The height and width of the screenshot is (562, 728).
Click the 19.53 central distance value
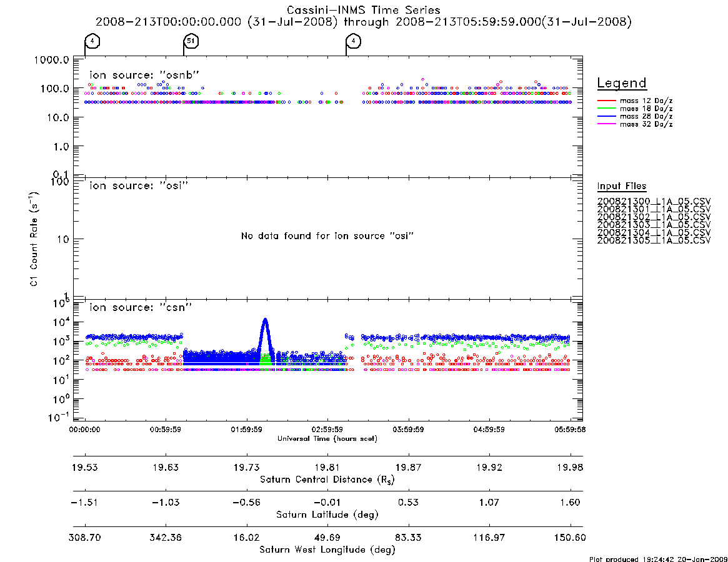pos(84,467)
